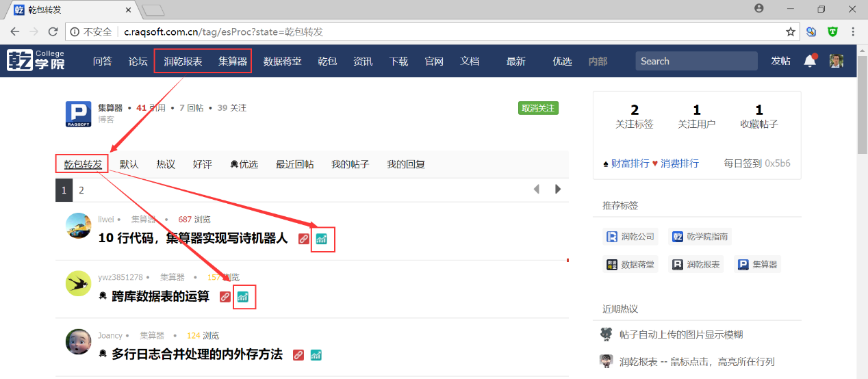Viewport: 868px width, 379px height.
Task: Open 数据蒋堂 in the top navigation
Action: (282, 61)
